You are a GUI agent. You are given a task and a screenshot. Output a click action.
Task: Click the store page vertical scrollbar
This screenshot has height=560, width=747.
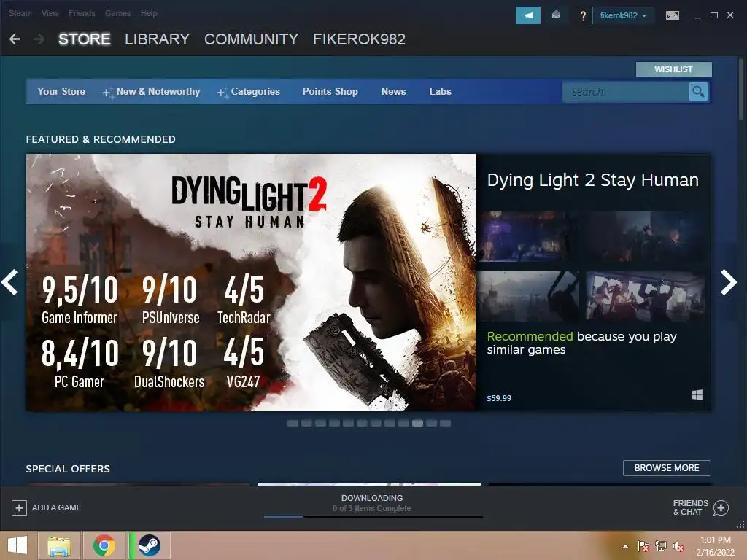coord(742,90)
